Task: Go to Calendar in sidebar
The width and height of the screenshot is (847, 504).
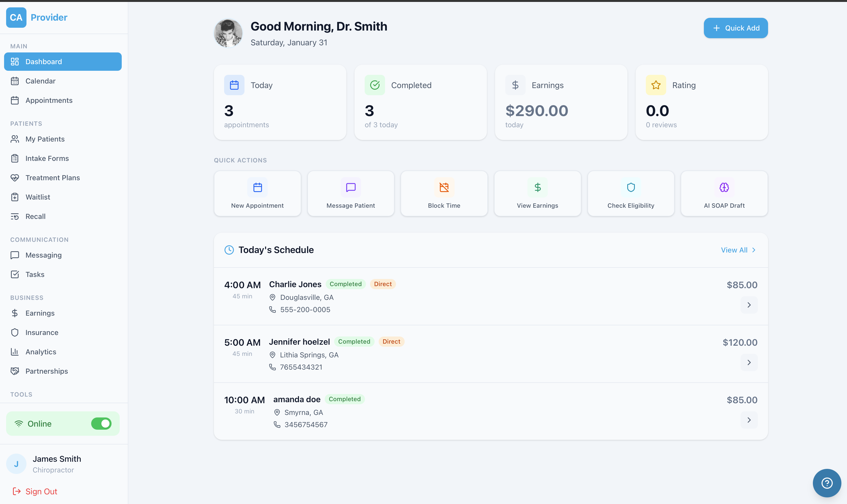Action: pos(40,81)
